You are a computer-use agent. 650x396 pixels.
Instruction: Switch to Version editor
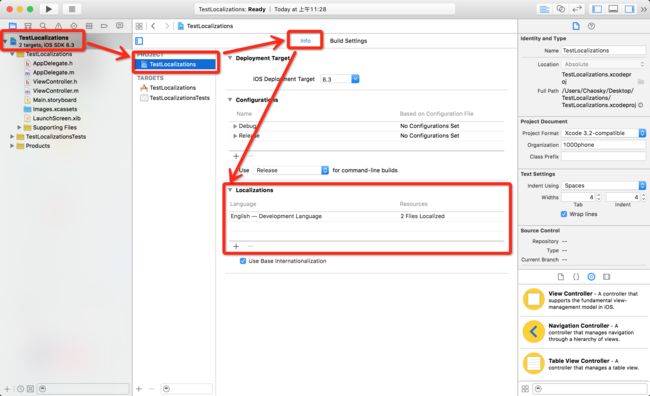point(577,9)
